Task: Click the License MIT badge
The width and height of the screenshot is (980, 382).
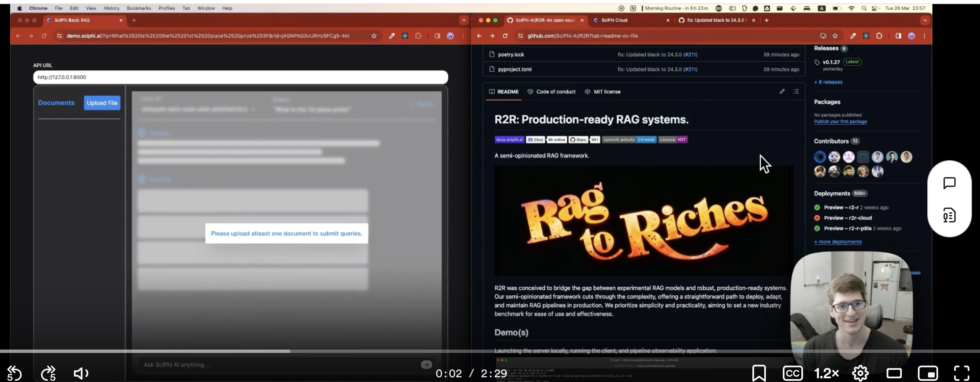Action: click(x=673, y=140)
